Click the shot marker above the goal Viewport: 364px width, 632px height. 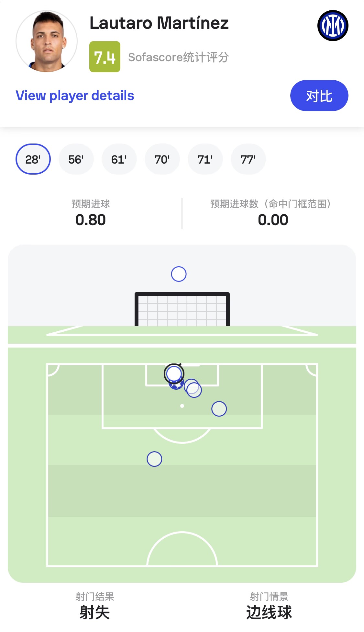(x=179, y=274)
